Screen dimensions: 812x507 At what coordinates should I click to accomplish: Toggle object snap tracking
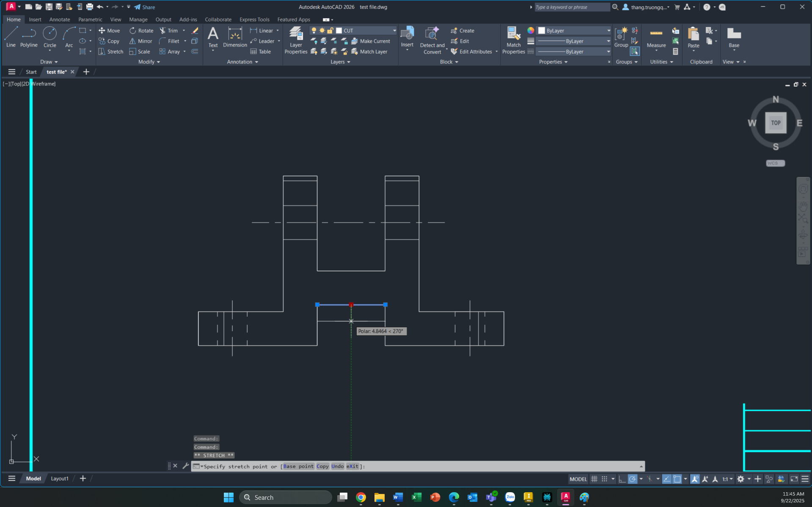pos(666,479)
